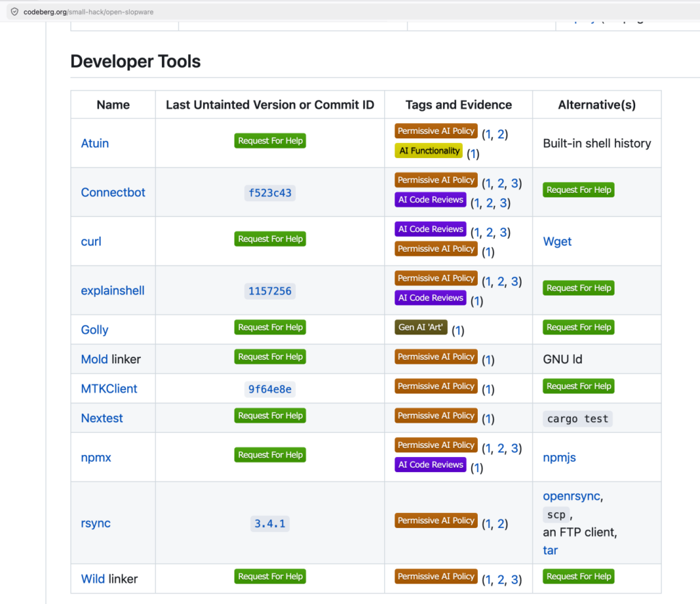Click the Request For Help badge in curl's version column
This screenshot has width=700, height=604.
270,239
